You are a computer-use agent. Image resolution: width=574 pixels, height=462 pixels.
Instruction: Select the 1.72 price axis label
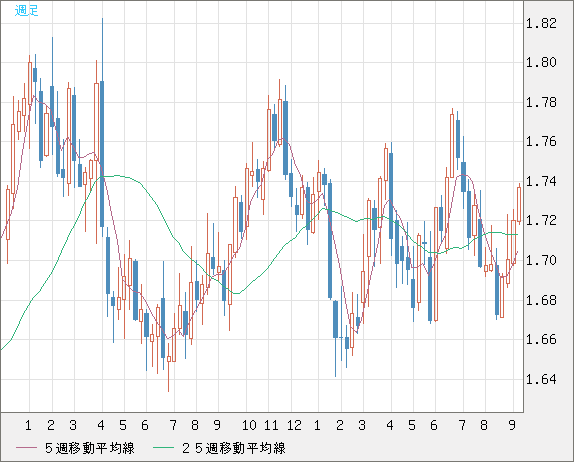tap(541, 220)
